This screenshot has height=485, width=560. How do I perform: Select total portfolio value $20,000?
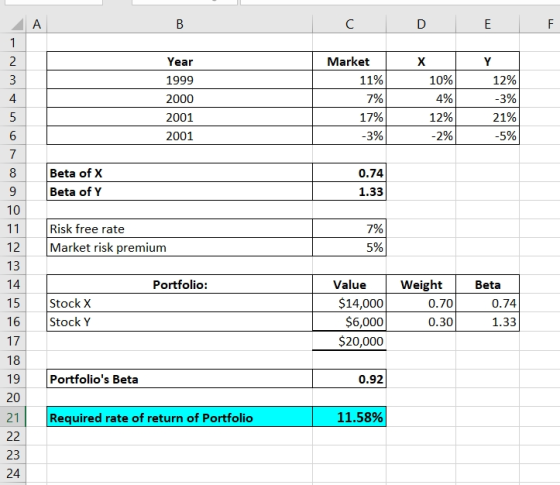tap(349, 341)
